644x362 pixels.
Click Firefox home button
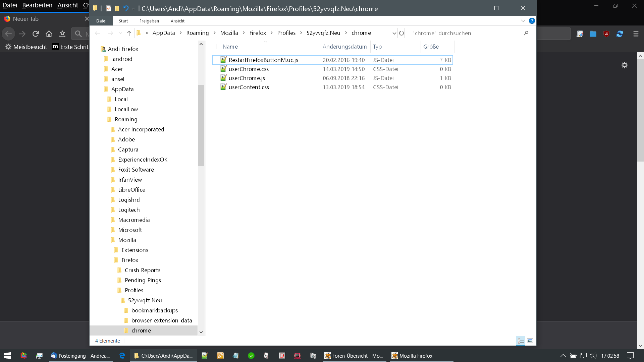tap(49, 34)
